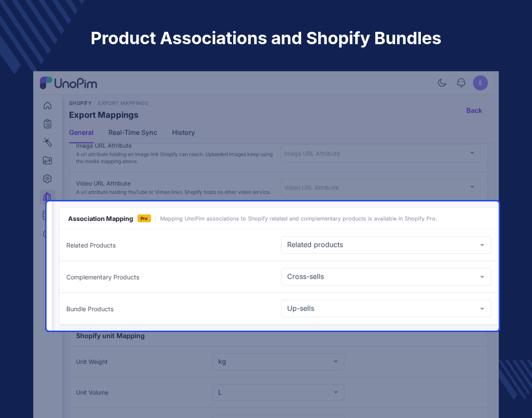Click EXPORT MAPPINGS breadcrumb
Image resolution: width=532 pixels, height=418 pixels.
tap(123, 103)
